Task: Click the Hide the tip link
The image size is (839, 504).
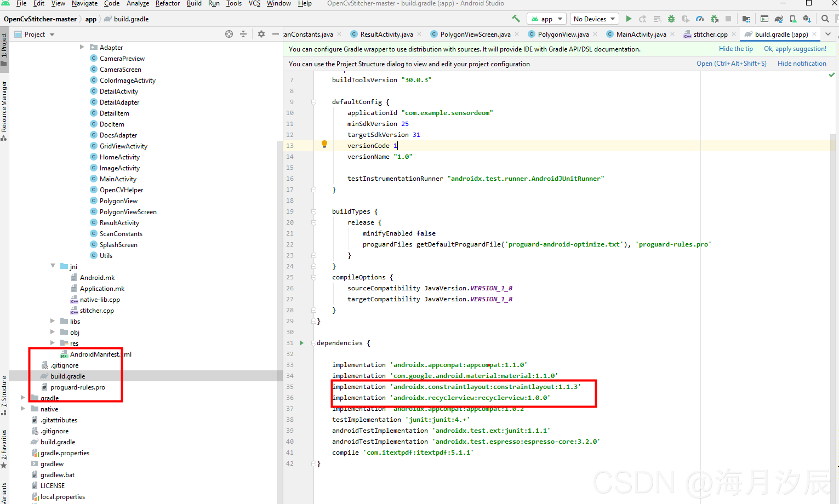Action: (x=735, y=49)
